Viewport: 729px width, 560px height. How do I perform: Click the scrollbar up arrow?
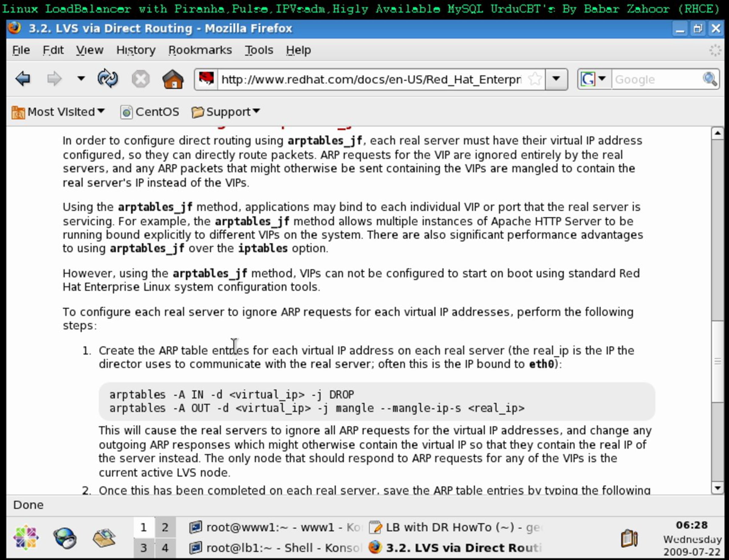(x=717, y=133)
